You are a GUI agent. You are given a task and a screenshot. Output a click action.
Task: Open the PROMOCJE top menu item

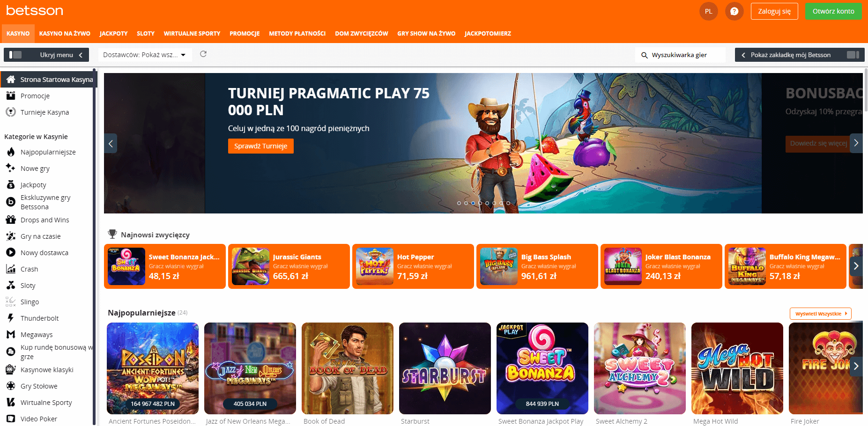tap(245, 34)
